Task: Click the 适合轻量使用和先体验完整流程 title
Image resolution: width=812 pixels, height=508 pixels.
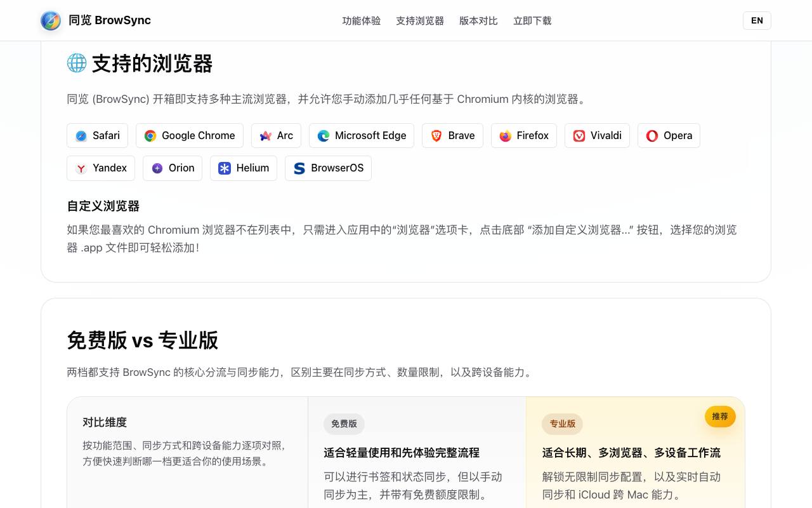Action: click(x=402, y=453)
